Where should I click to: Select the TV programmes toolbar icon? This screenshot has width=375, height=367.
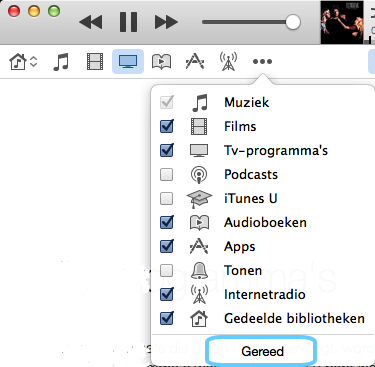[x=128, y=62]
